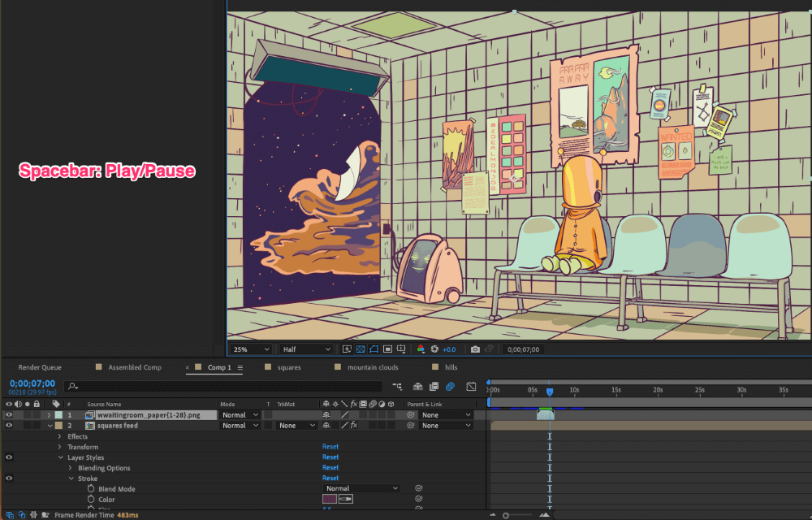The height and width of the screenshot is (520, 812).
Task: Hide the wwaitingroom_paper layer with eye toggle
Action: 9,415
